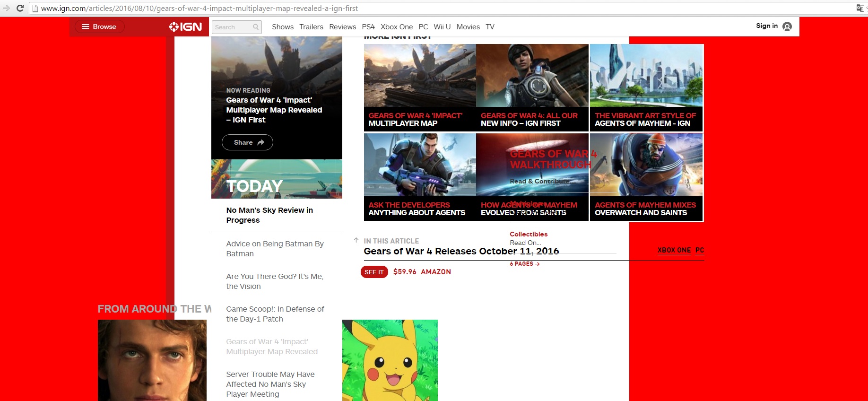
Task: Click the FROM AROUND THE W heading
Action: pyautogui.click(x=155, y=309)
